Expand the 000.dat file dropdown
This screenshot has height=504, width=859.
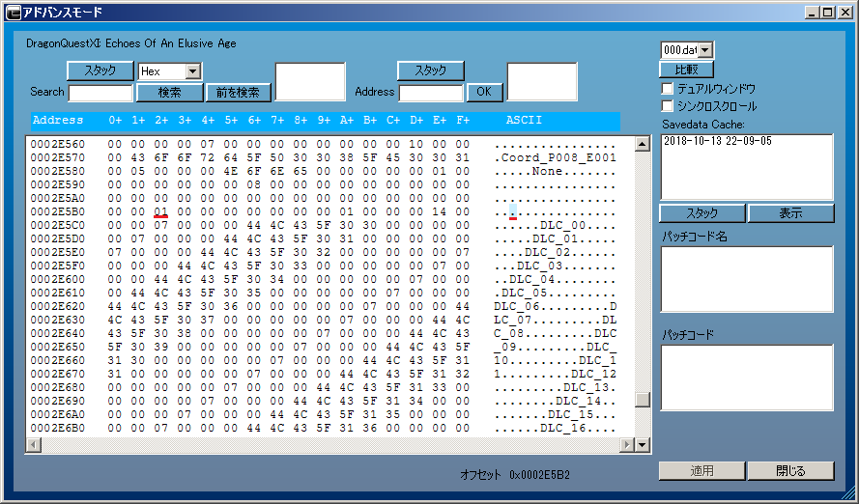click(x=704, y=50)
